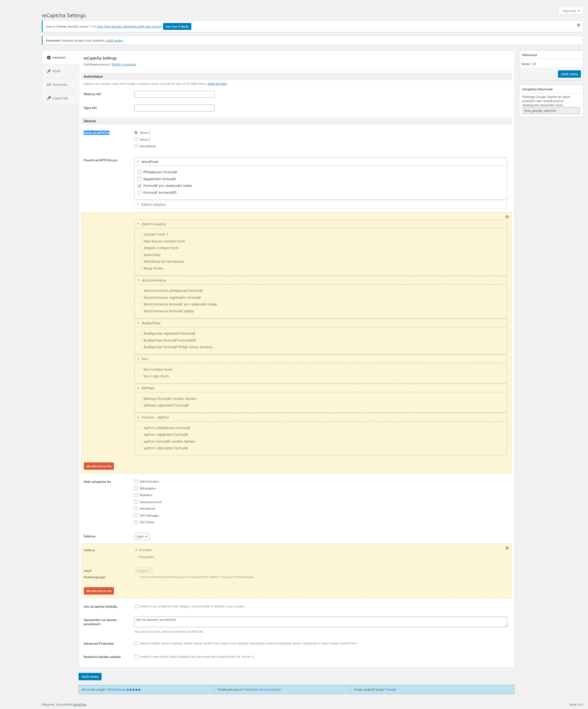Screen dimensions: 588x709
Task: Open the Získat API klíče link
Action: (217, 84)
